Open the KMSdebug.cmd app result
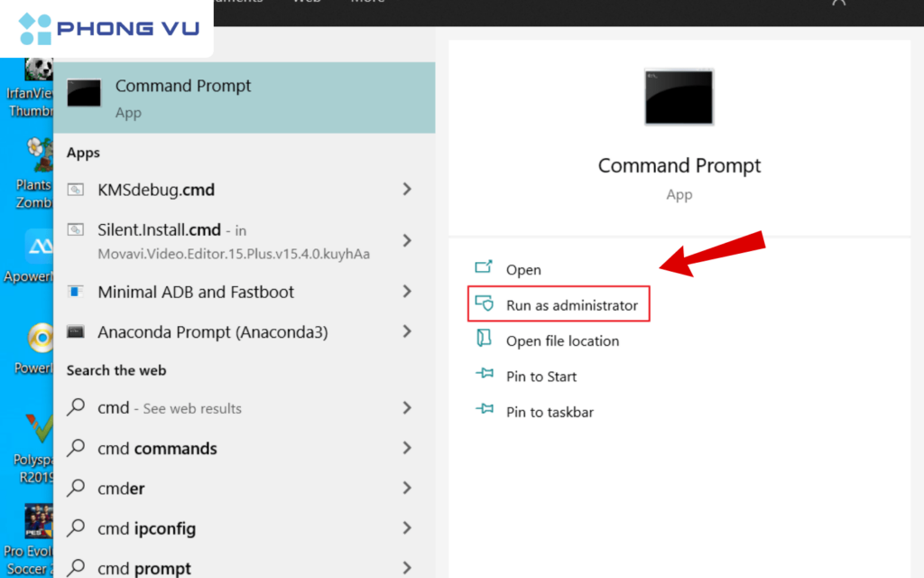Screen dimensions: 924x578 pyautogui.click(x=156, y=190)
